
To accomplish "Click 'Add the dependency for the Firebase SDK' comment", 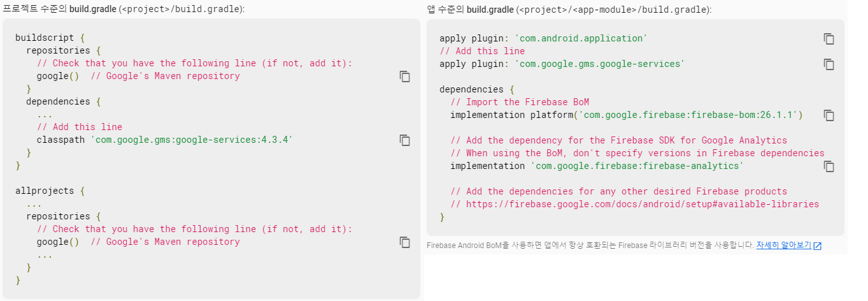I will point(618,140).
